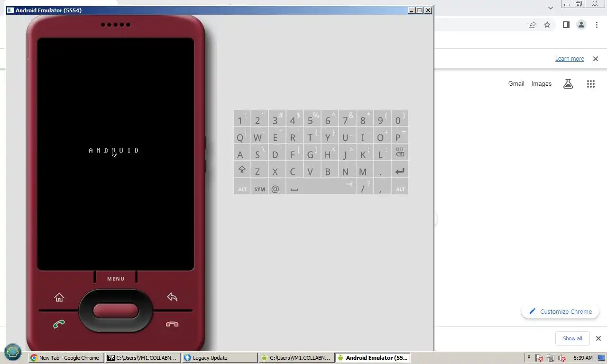Screen dimensions: 607x364
Task: Click the Q key on emulator keyboard
Action: (x=242, y=136)
